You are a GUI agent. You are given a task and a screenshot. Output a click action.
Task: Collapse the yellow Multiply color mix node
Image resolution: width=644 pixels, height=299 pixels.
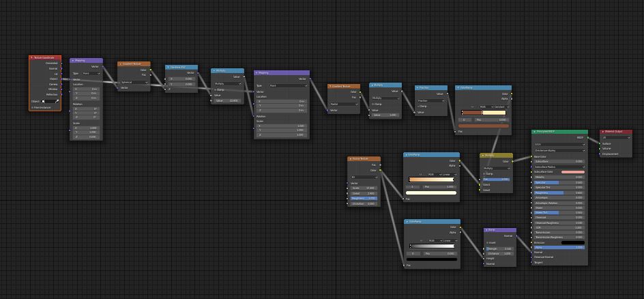click(x=482, y=156)
